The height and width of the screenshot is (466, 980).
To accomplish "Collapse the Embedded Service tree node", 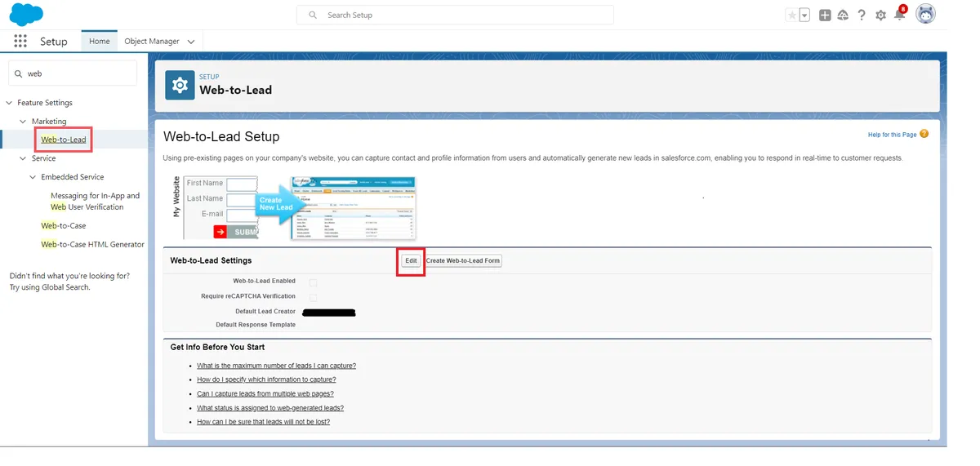I will (33, 177).
